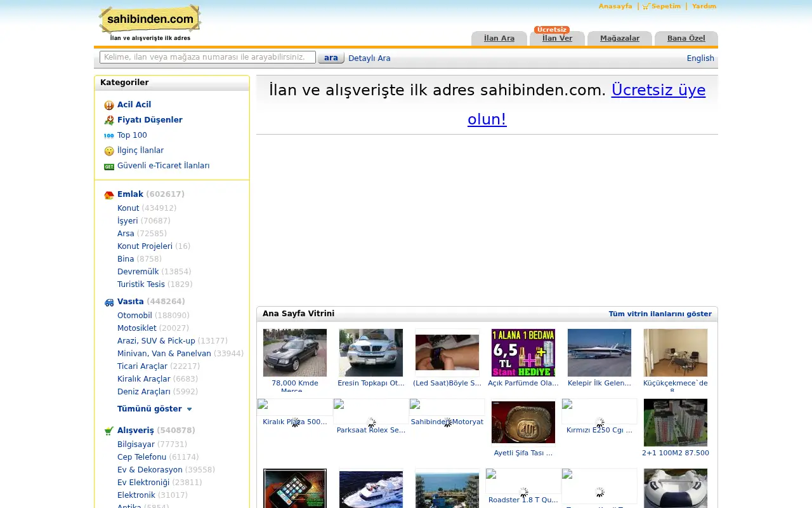The height and width of the screenshot is (508, 812).
Task: Open the 2+1 100M2 87.500 thumbnail
Action: (676, 422)
